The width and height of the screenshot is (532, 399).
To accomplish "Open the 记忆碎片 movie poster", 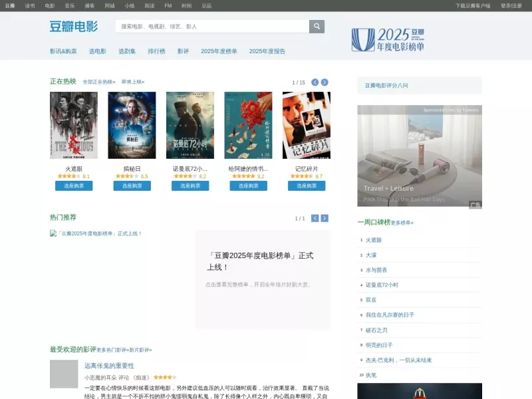I will tap(307, 125).
